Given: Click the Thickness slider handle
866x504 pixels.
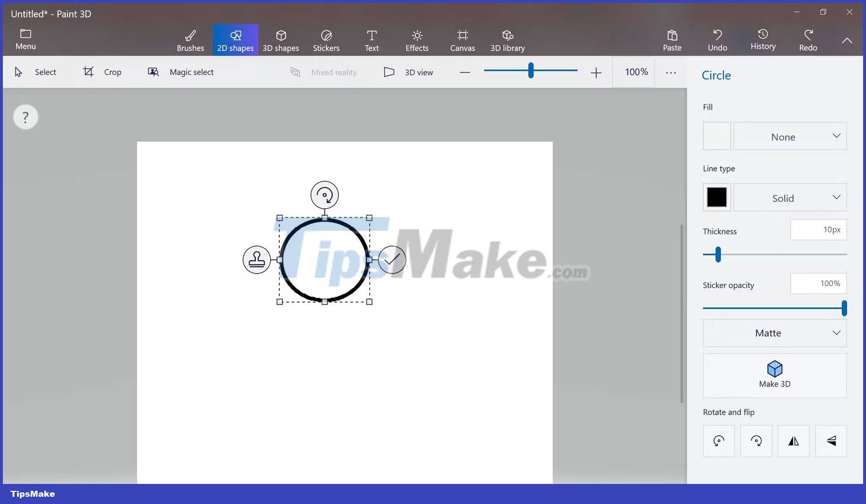Looking at the screenshot, I should [x=718, y=254].
